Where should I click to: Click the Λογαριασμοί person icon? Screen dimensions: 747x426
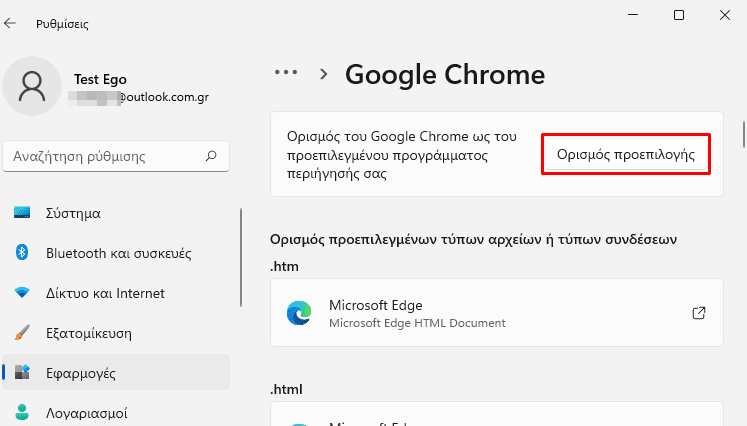(22, 412)
